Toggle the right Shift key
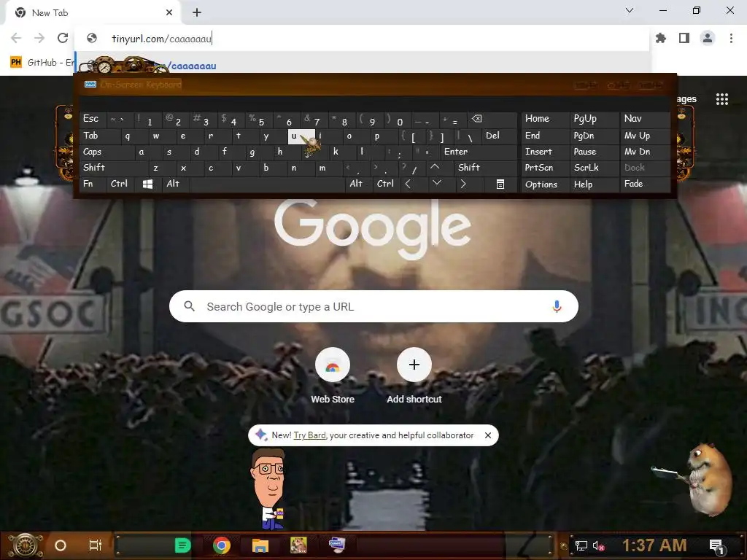 tap(486, 168)
